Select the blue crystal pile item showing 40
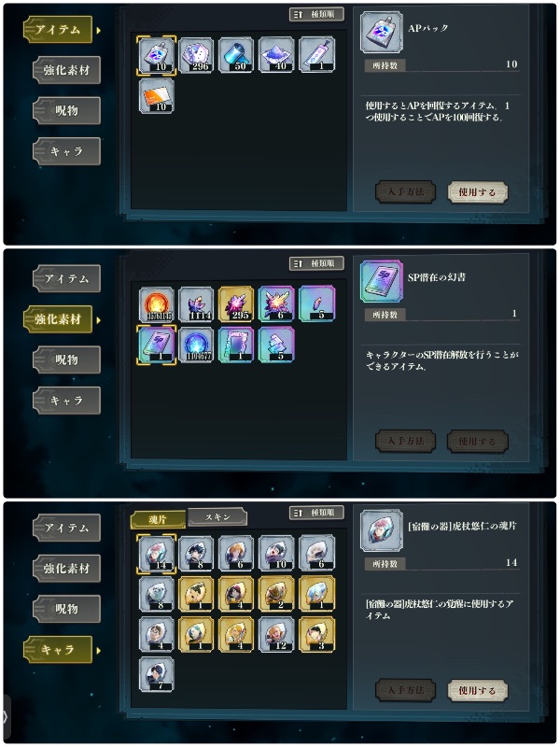 276,55
